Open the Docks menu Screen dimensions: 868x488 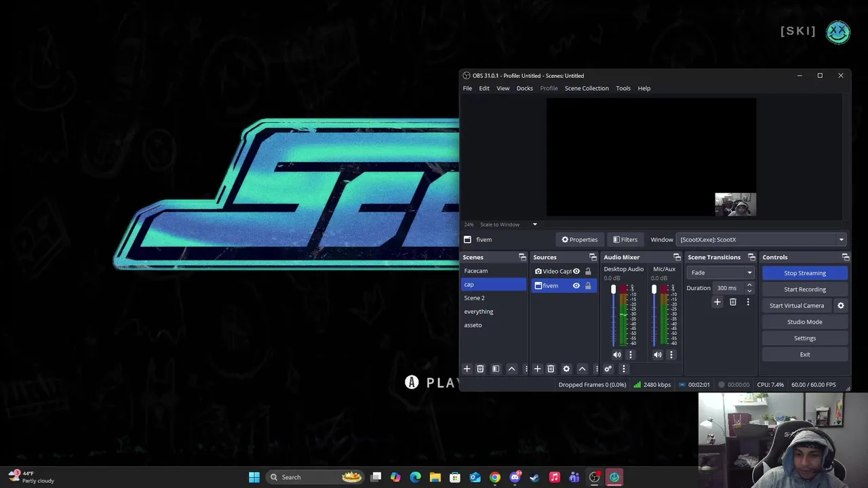pos(525,88)
